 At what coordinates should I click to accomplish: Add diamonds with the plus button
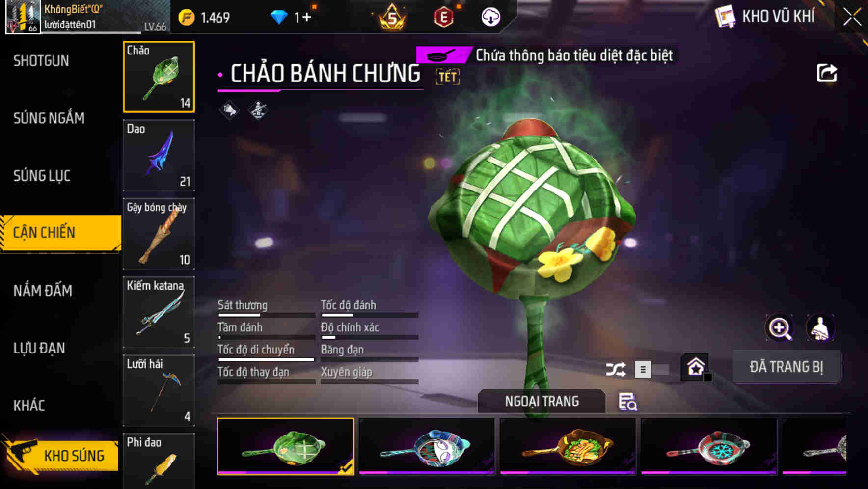tap(307, 18)
